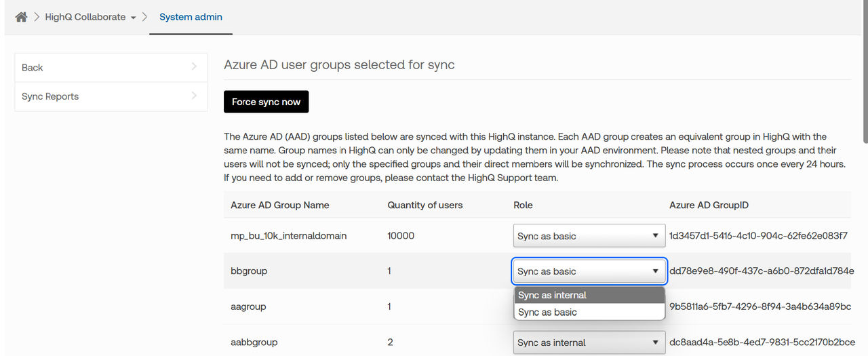Choose Sync as internal option in list

click(589, 295)
